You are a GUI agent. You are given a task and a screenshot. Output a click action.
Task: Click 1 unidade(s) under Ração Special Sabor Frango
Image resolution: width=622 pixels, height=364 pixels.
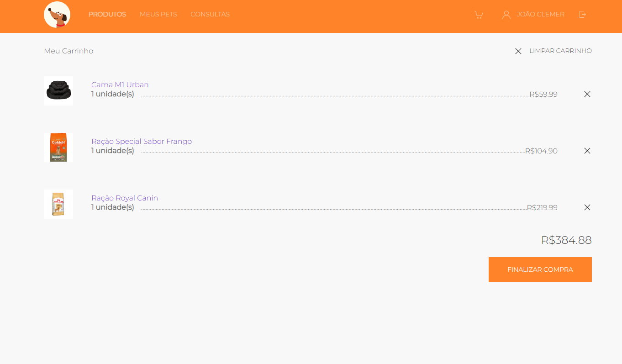point(113,150)
